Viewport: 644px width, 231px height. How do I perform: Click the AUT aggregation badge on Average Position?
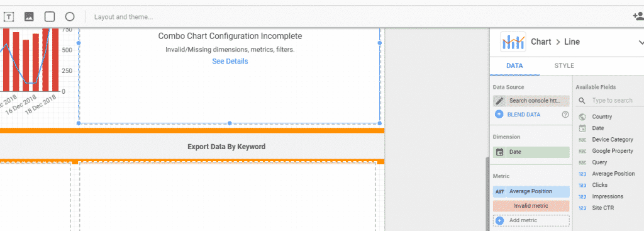pyautogui.click(x=499, y=191)
